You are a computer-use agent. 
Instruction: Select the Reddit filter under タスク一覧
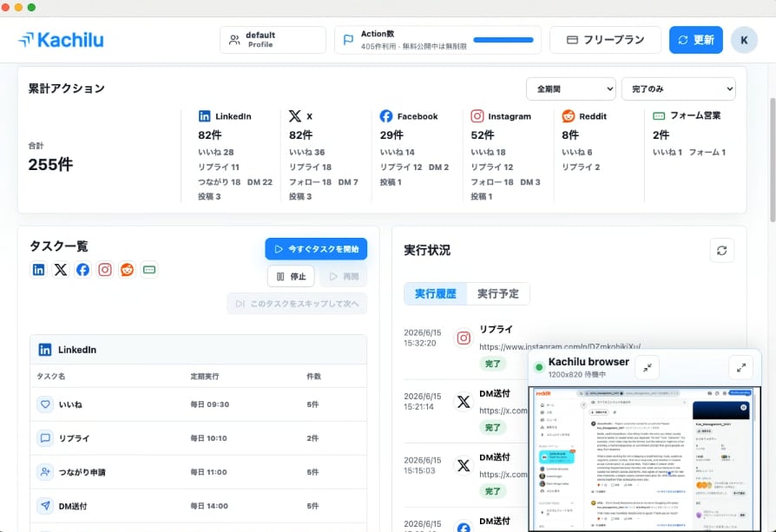coord(128,270)
